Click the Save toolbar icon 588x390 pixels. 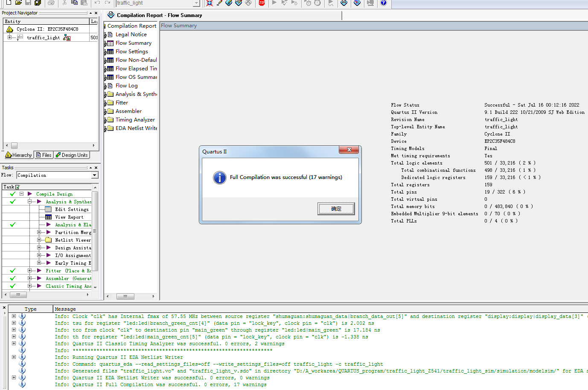(x=28, y=3)
